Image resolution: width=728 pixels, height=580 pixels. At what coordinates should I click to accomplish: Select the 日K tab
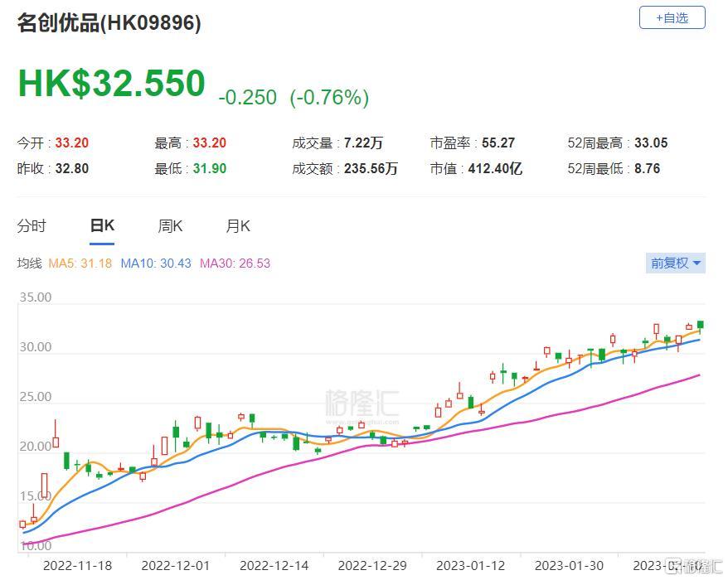pos(102,226)
